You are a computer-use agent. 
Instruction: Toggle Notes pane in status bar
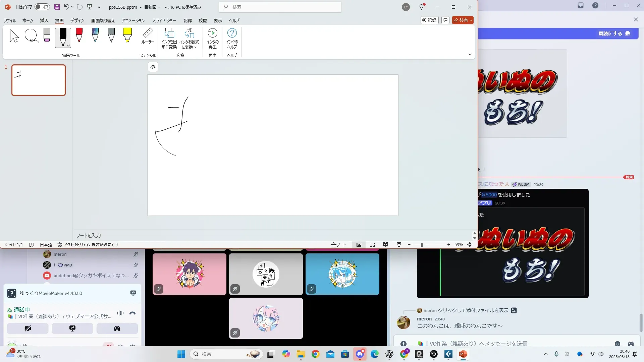338,245
